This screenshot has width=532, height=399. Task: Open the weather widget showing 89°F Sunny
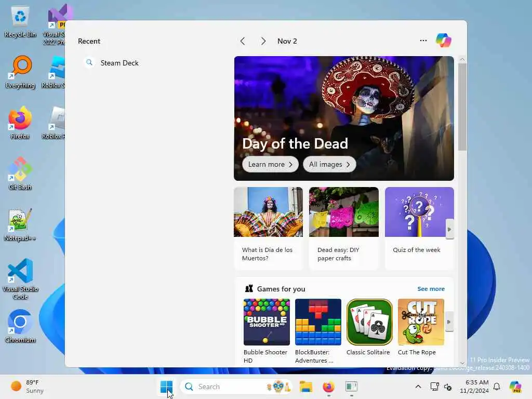click(27, 387)
